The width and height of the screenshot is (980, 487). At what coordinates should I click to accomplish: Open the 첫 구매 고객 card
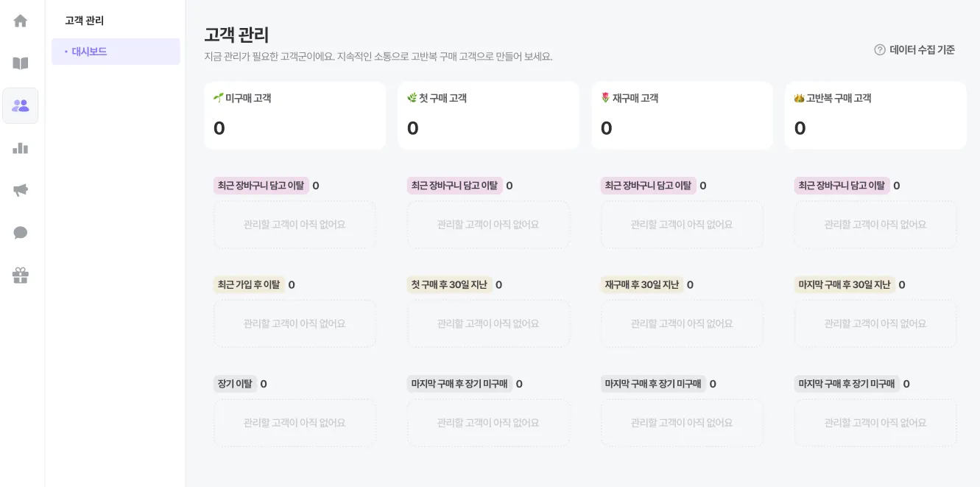pos(488,116)
